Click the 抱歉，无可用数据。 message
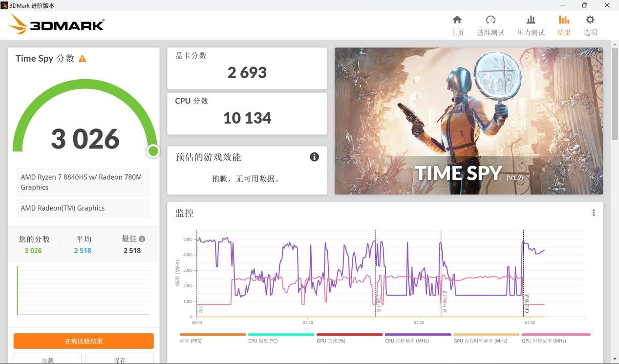Screen dimensions: 619x364 click(247, 179)
